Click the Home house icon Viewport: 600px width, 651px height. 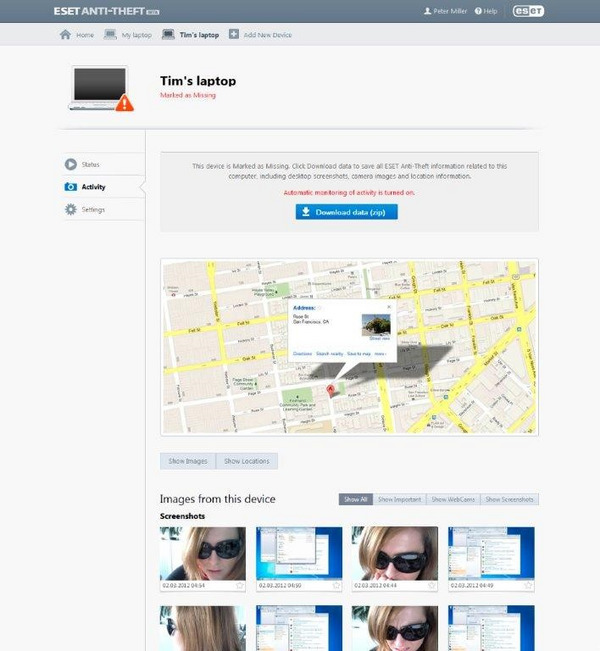point(65,34)
